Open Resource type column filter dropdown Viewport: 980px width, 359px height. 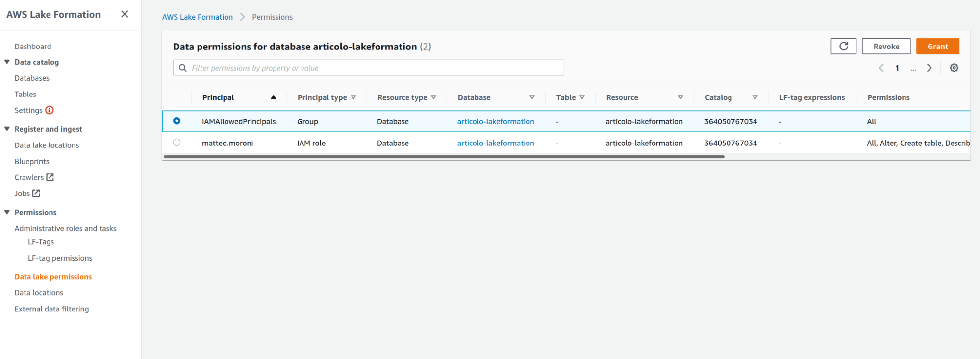[x=433, y=97]
